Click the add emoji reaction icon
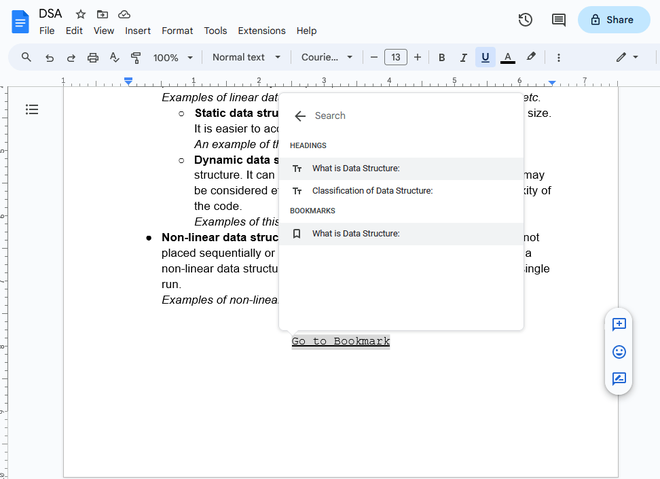Viewport: 660px width, 479px height. 619,352
